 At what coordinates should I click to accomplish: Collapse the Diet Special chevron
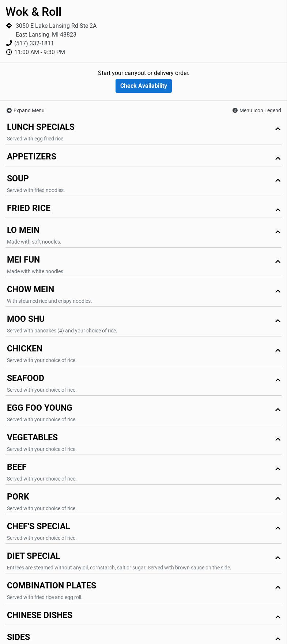(278, 558)
